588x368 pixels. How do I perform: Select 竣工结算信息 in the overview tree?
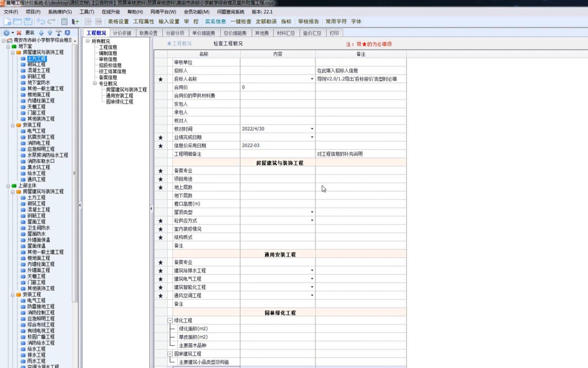(x=112, y=72)
